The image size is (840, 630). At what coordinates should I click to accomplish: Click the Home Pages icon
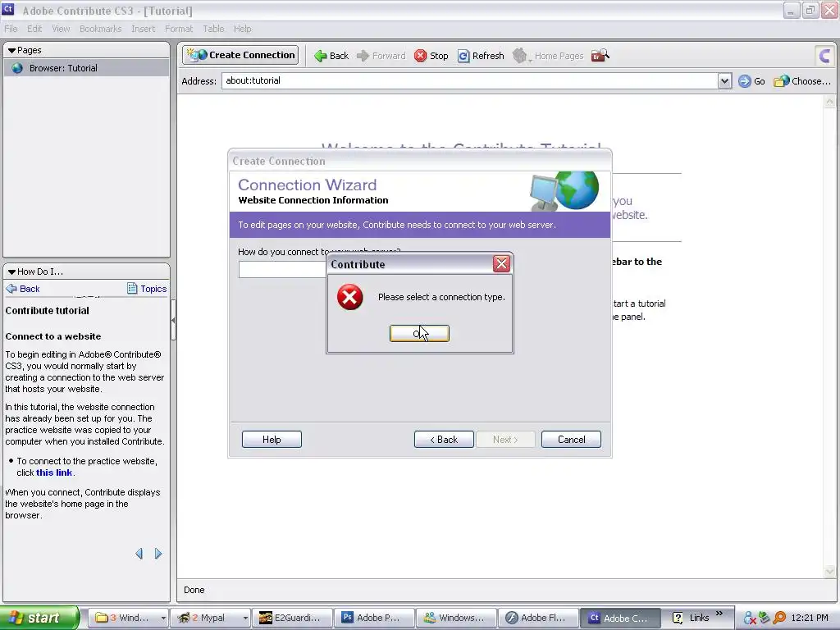[519, 56]
